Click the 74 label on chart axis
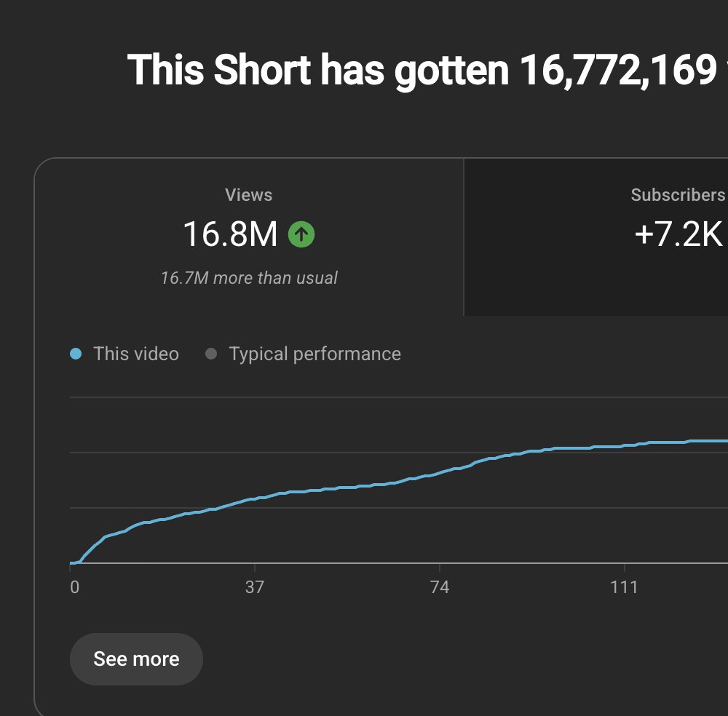The image size is (728, 716). pos(440,587)
